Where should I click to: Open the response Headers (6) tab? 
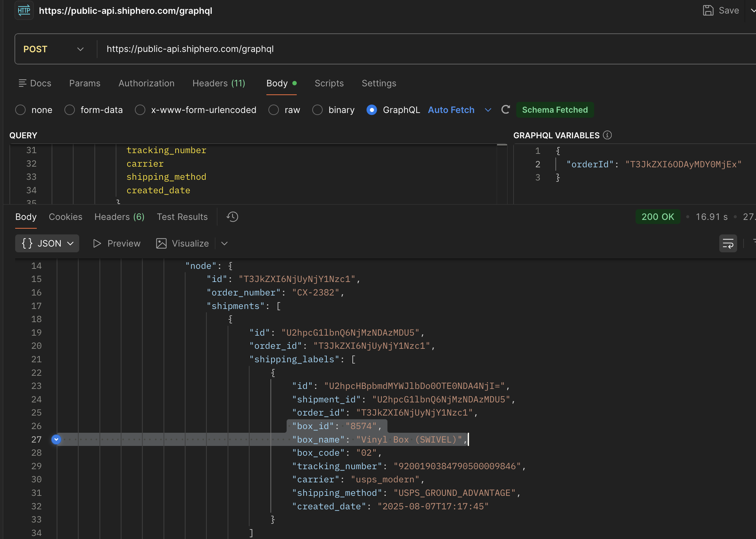coord(119,217)
